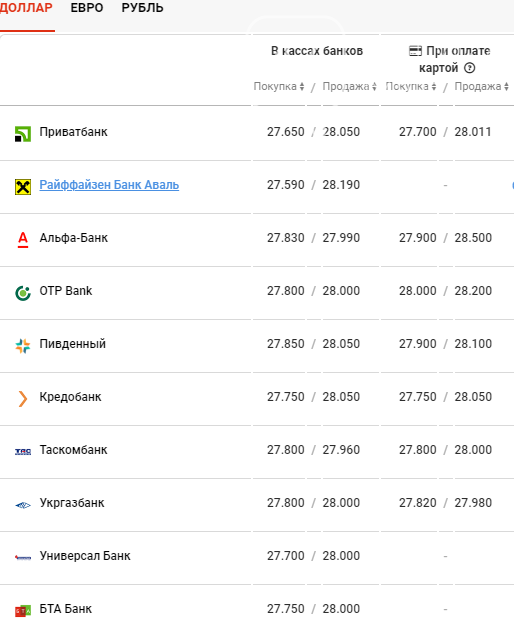This screenshot has height=636, width=514.
Task: Sort by card payment 'Продажа' column
Action: (481, 86)
